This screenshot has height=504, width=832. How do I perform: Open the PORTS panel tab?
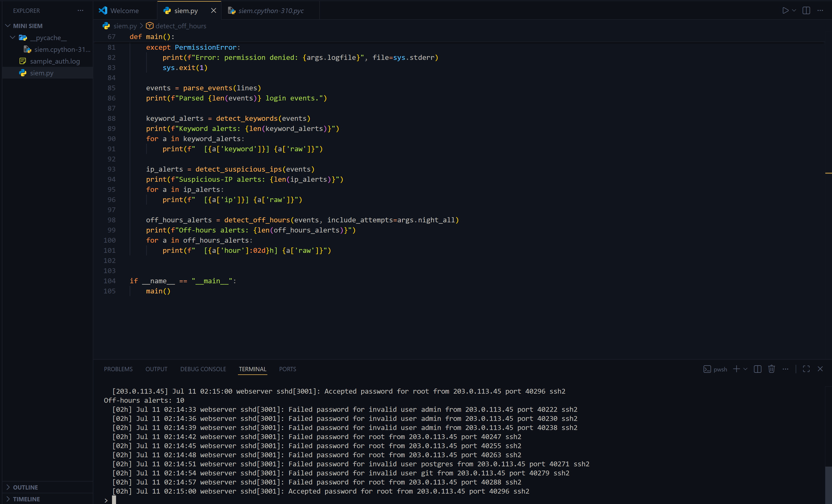[287, 369]
